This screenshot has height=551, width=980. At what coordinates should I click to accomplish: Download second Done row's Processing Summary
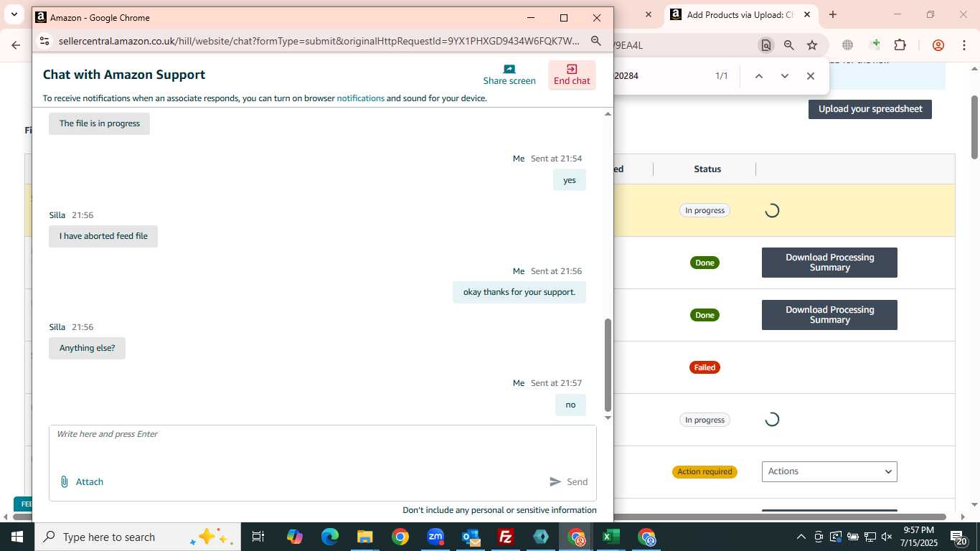pyautogui.click(x=829, y=315)
